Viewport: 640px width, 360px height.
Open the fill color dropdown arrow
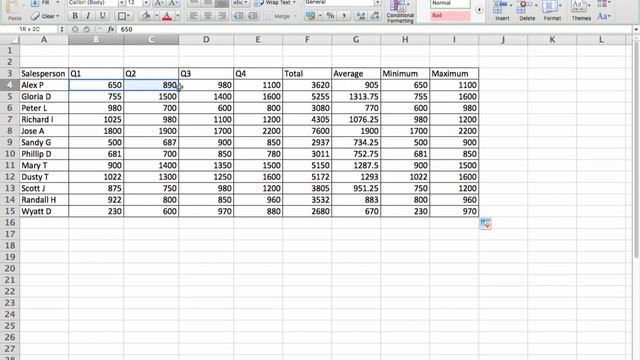156,16
